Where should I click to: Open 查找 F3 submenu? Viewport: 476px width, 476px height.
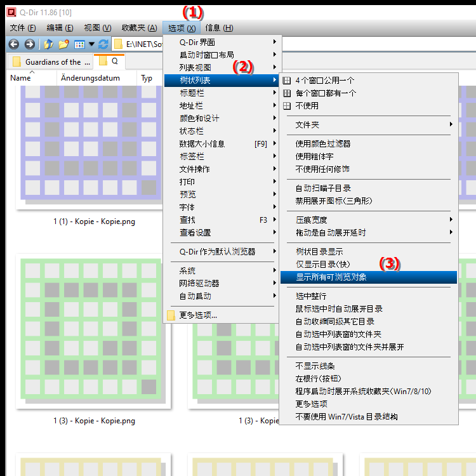[221, 220]
